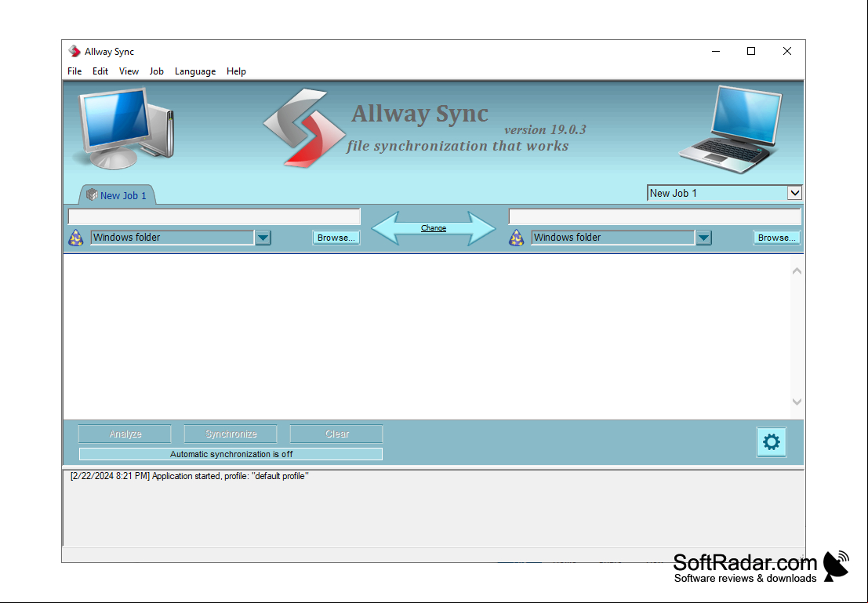The width and height of the screenshot is (868, 603).
Task: Select the New Job 1 tab
Action: (x=118, y=195)
